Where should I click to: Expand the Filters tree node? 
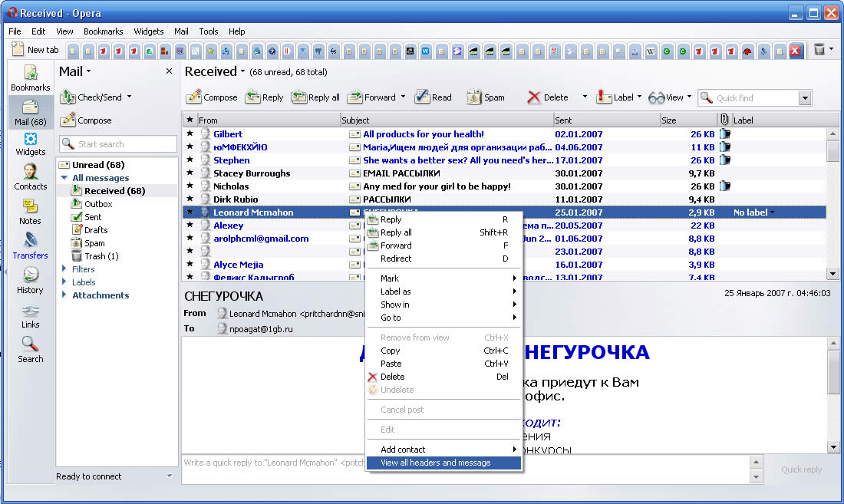(64, 269)
